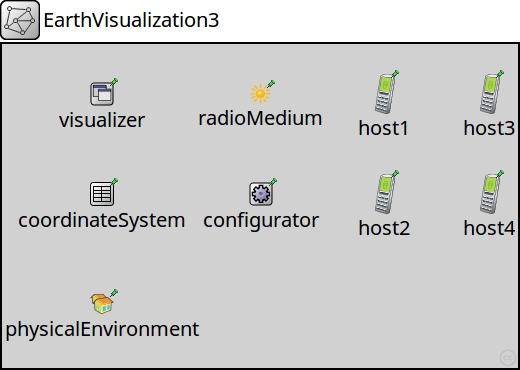Click the green pin on visualizer
The height and width of the screenshot is (370, 520).
point(114,82)
